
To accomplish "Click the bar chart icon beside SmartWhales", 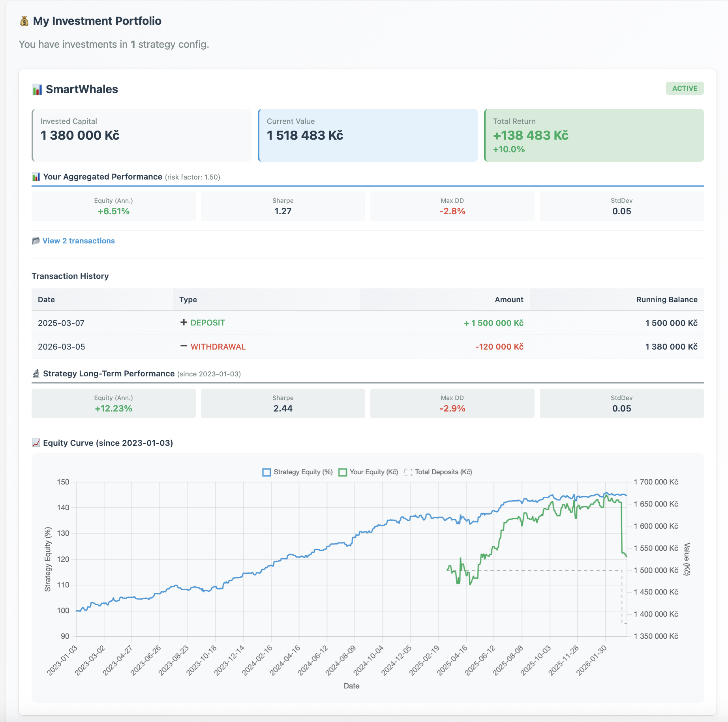I will click(37, 89).
